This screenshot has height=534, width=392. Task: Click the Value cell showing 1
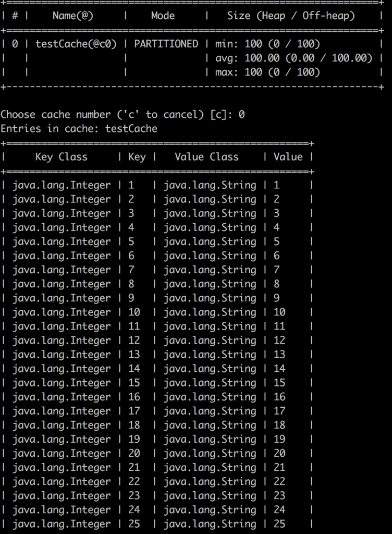(x=277, y=185)
